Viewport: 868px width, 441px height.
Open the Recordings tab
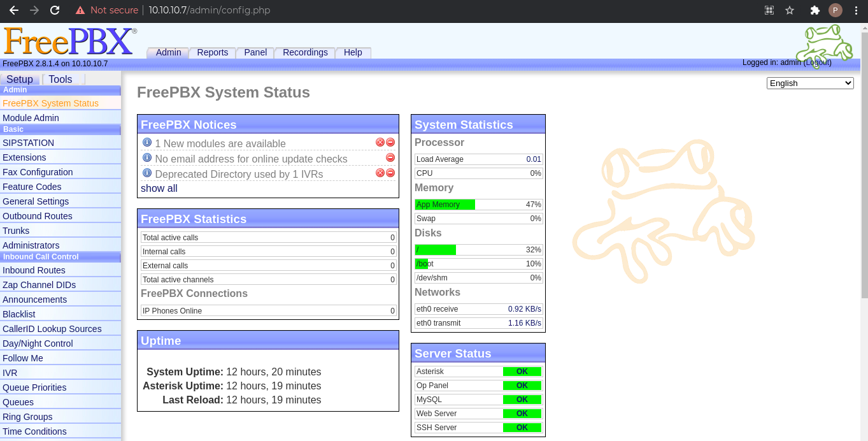[x=305, y=52]
